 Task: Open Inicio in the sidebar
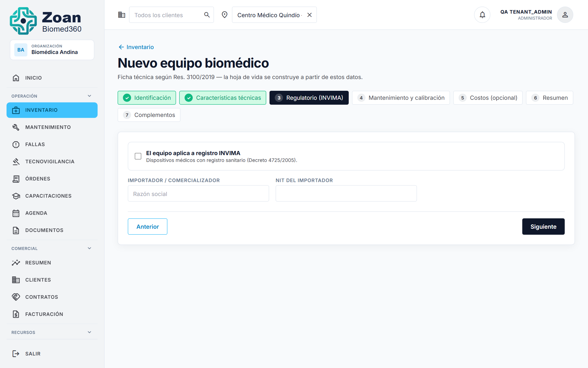[52, 78]
